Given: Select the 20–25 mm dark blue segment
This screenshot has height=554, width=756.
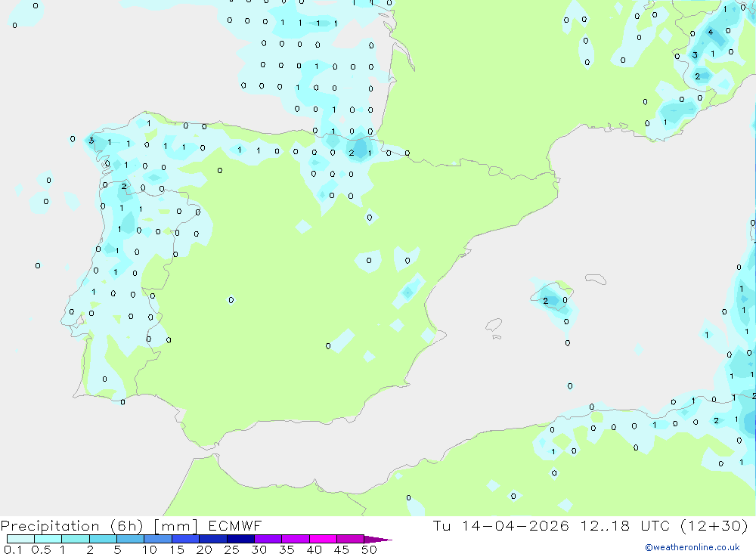Looking at the screenshot, I should coord(213,539).
